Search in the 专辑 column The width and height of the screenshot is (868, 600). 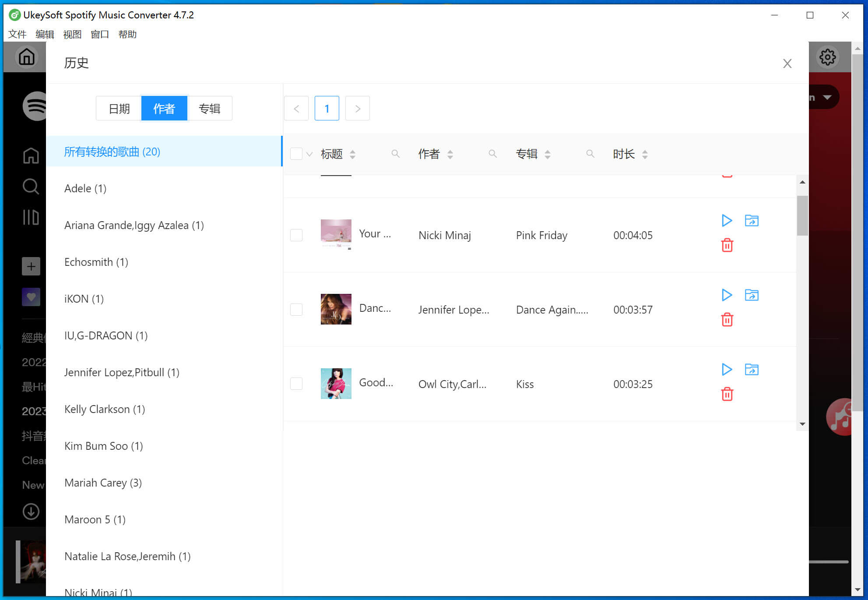coord(590,154)
